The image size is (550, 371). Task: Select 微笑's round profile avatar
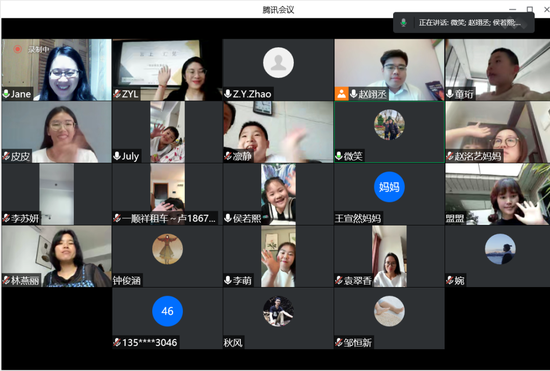(x=389, y=124)
